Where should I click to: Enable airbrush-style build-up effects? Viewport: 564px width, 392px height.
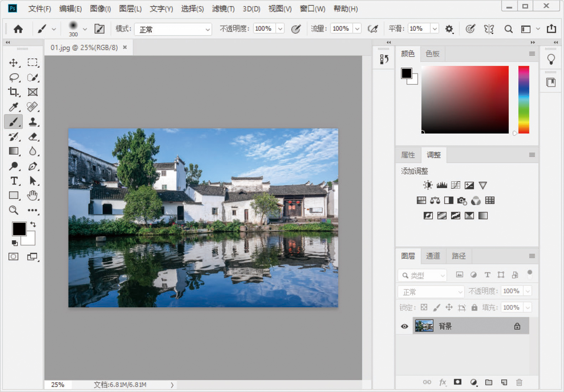click(373, 29)
